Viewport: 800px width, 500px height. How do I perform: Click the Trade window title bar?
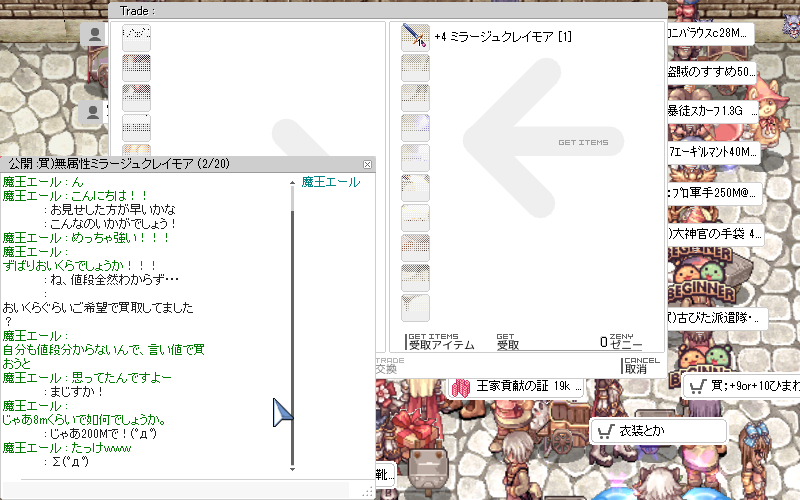(x=388, y=11)
